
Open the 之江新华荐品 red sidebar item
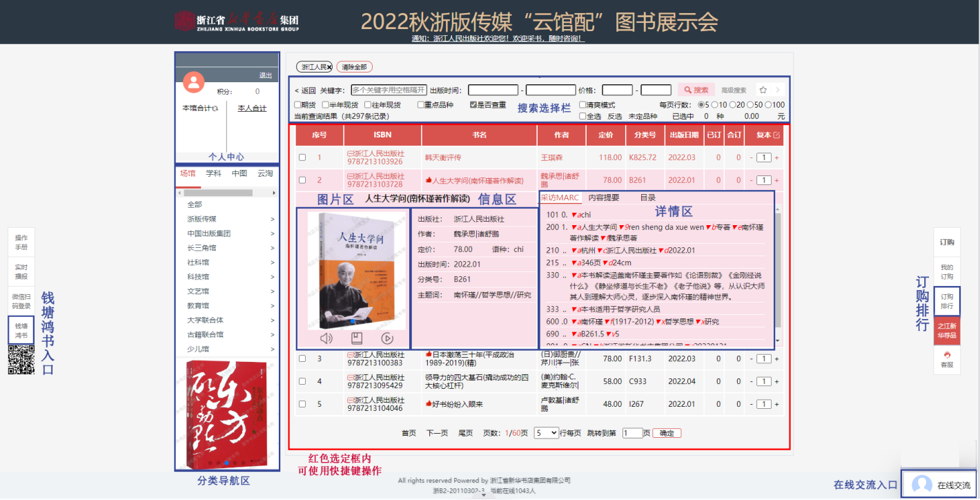coord(946,331)
